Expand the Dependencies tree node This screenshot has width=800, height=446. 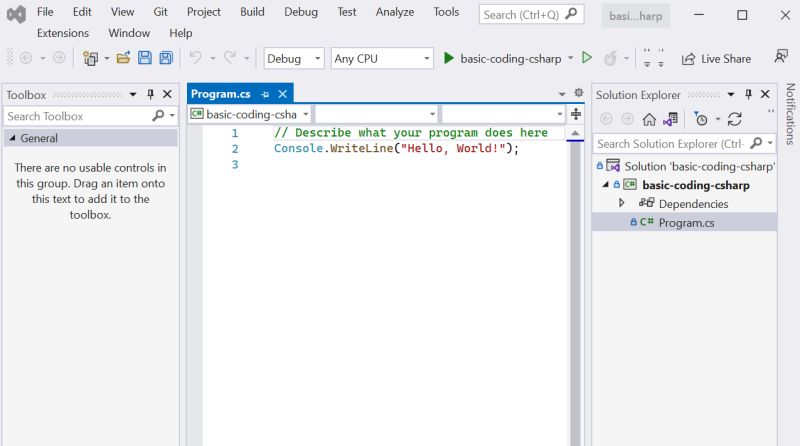(621, 203)
